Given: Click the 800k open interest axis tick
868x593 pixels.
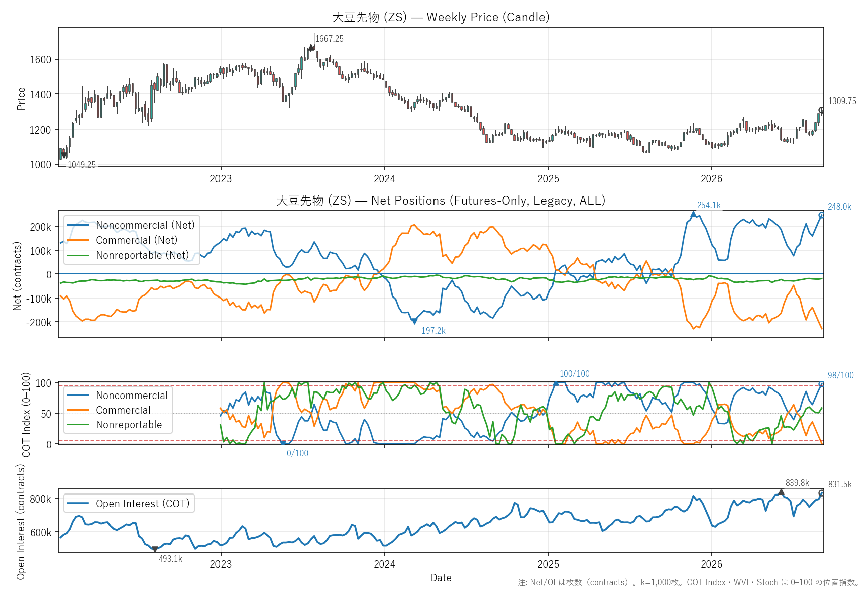Looking at the screenshot, I should [41, 499].
